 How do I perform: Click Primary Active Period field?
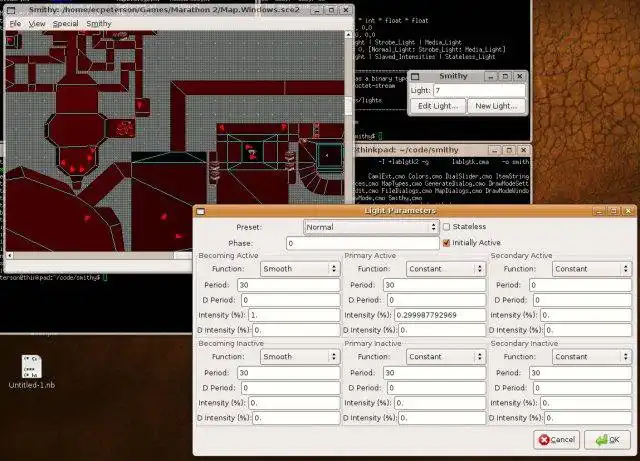coord(434,285)
